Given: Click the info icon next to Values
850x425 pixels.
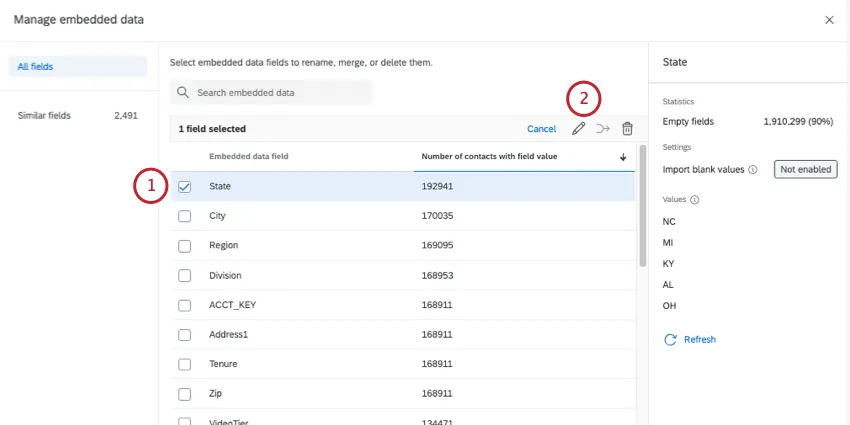Looking at the screenshot, I should 695,200.
